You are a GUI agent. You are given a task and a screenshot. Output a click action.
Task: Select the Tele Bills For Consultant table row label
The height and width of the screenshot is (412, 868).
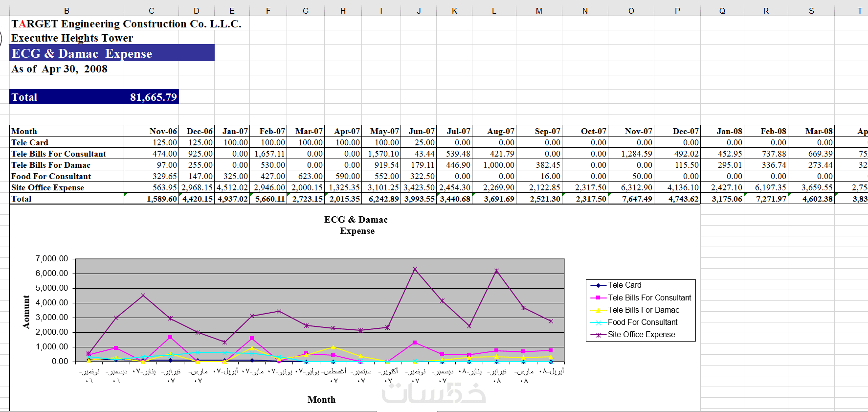pyautogui.click(x=67, y=154)
